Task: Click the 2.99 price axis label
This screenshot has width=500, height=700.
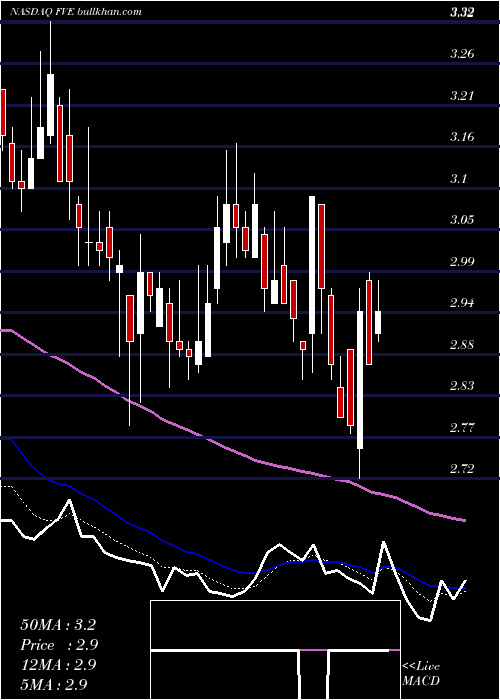Action: coord(462,262)
